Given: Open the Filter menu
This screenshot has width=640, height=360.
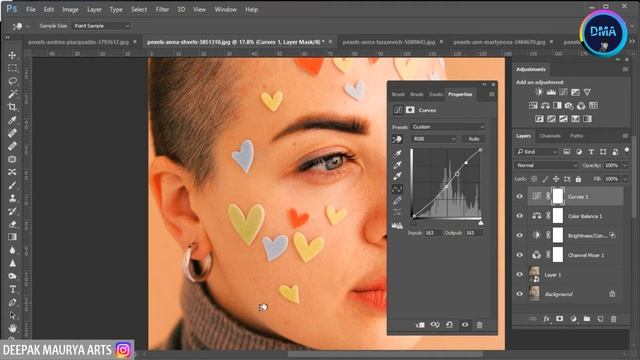Looking at the screenshot, I should pyautogui.click(x=162, y=9).
